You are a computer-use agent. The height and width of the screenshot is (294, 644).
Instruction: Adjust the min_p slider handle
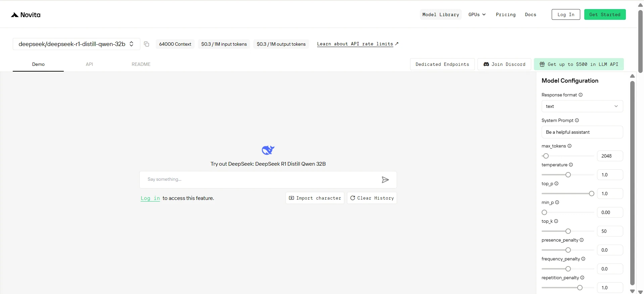(x=544, y=212)
